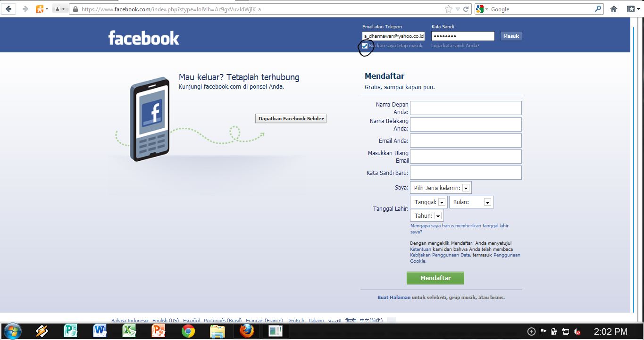Click the padlock site identity icon
The image size is (644, 340).
pos(75,9)
